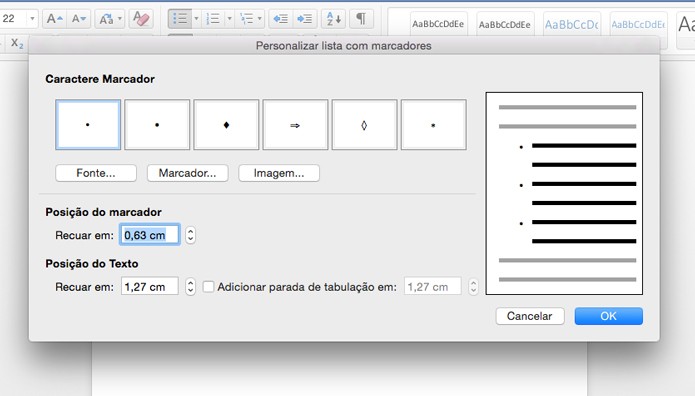Viewport: 695px width, 396px height.
Task: Toggle the paragraph marks pilcrow icon
Action: click(361, 19)
